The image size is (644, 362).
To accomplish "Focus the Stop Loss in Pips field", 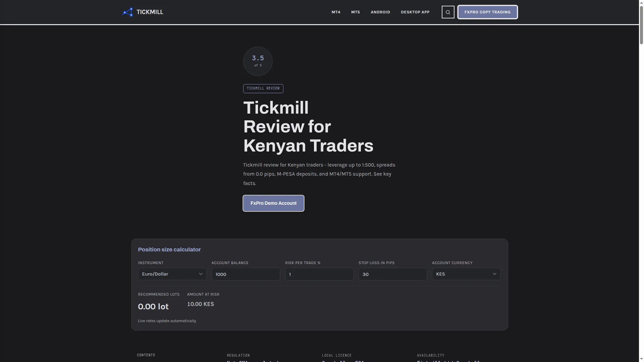I will point(392,274).
